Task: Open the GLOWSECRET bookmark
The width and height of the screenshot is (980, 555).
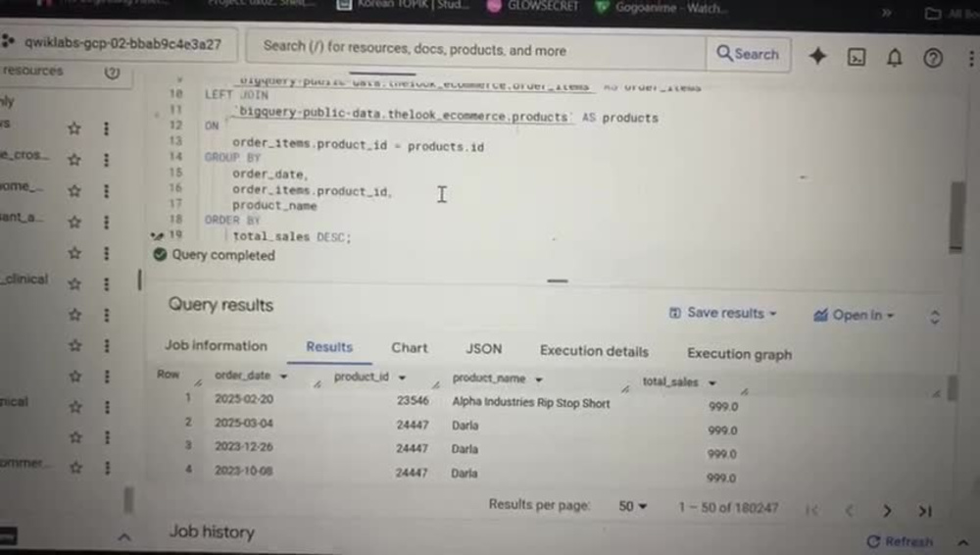Action: 532,6
